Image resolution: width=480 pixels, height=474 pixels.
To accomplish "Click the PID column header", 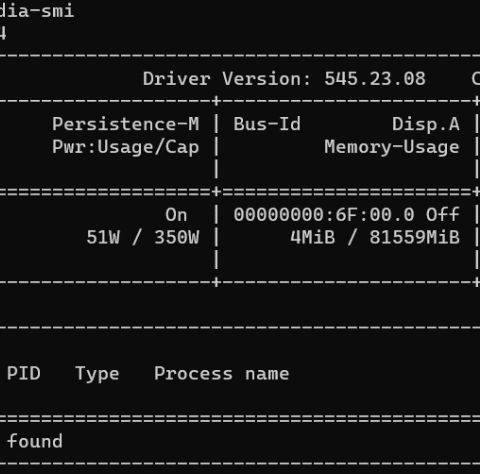I will tap(24, 373).
